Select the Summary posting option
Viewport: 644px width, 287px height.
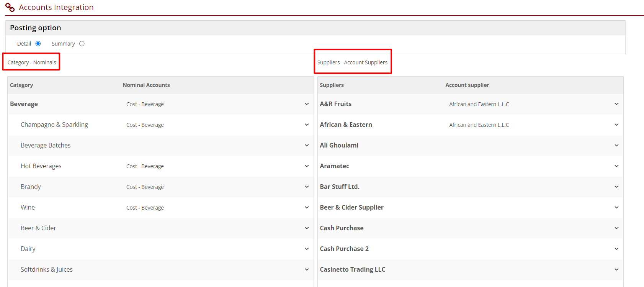point(82,44)
